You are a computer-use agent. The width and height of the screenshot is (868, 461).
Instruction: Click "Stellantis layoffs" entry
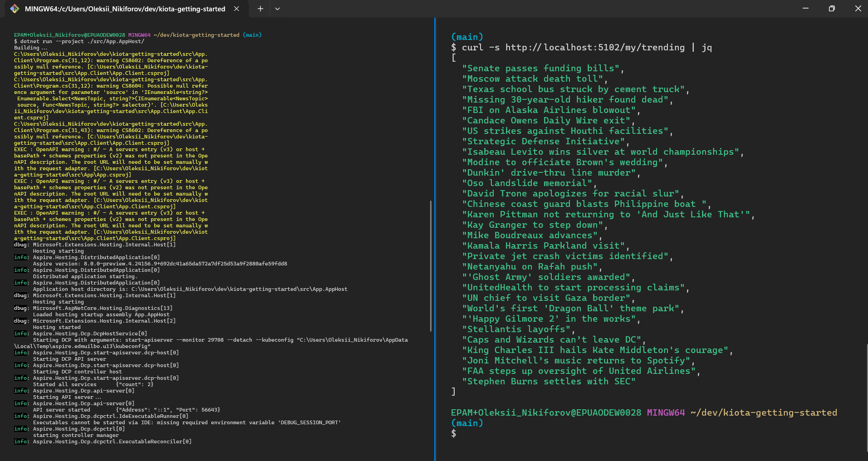[x=518, y=329]
